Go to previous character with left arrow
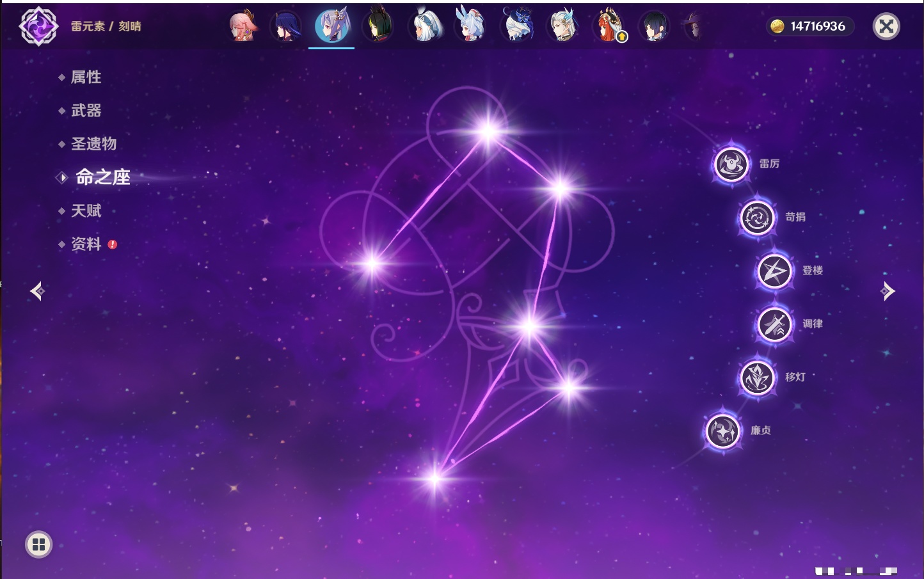924x579 pixels. pos(37,291)
